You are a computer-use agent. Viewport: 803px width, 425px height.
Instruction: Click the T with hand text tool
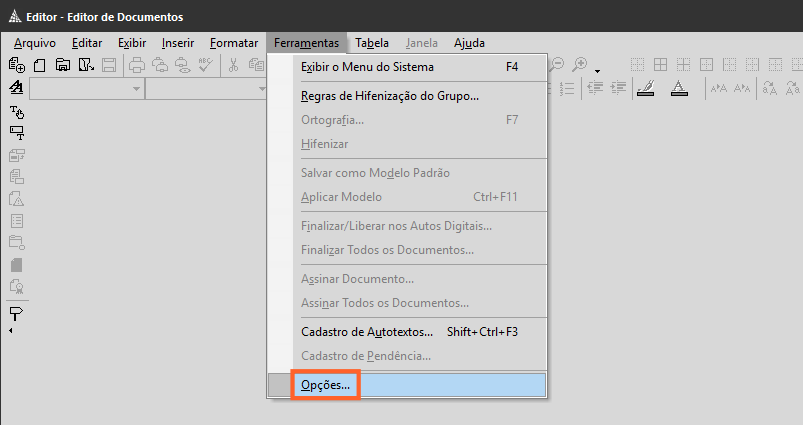point(16,112)
